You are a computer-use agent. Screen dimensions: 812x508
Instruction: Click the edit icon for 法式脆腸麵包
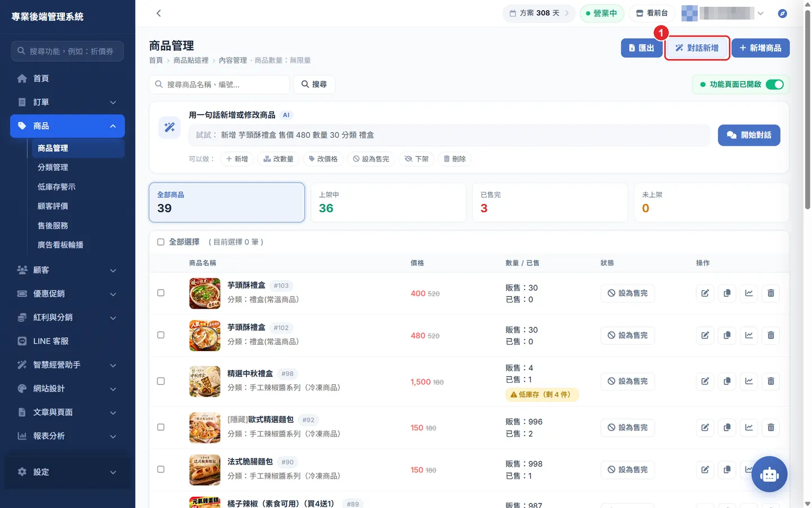point(705,470)
